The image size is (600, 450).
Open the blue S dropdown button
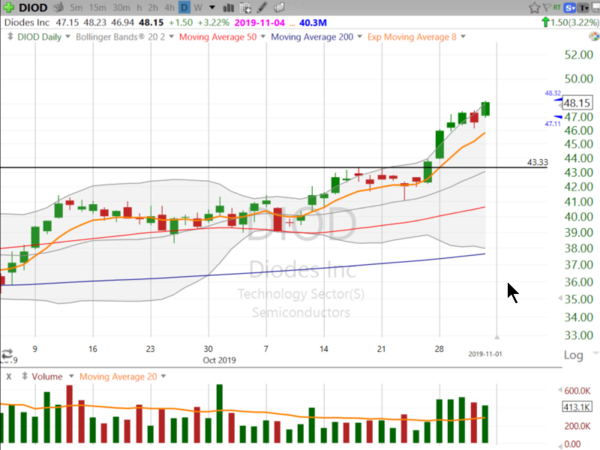(570, 8)
